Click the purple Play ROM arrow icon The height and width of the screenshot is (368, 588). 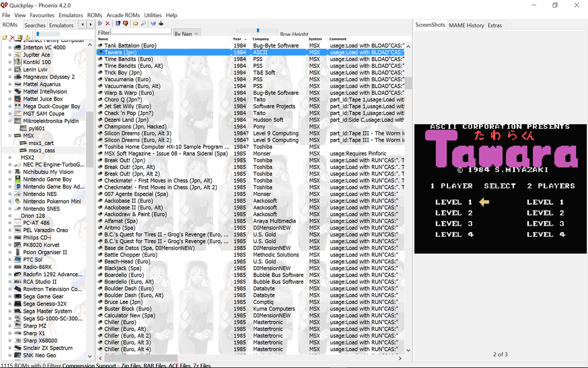point(101,24)
